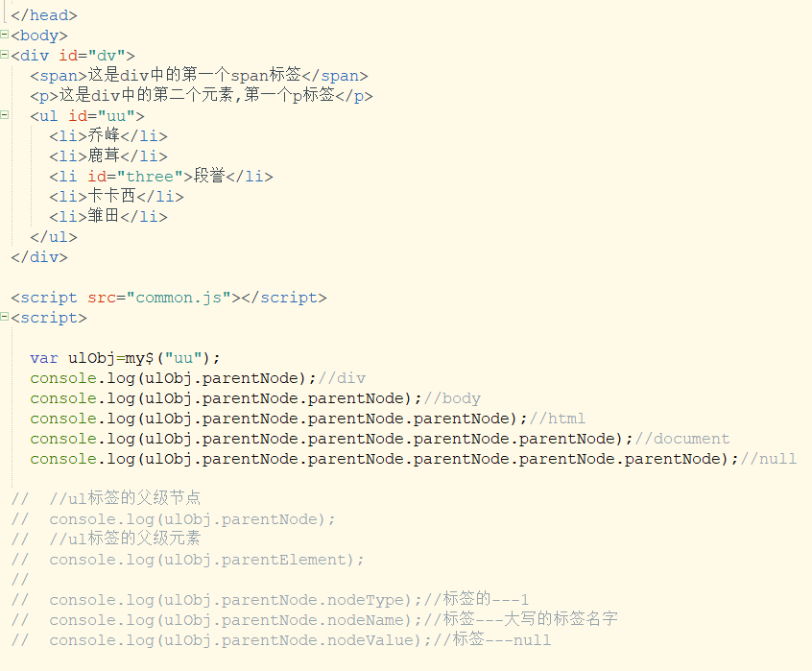Click the list item 卡卡西
812x671 pixels.
click(x=116, y=197)
